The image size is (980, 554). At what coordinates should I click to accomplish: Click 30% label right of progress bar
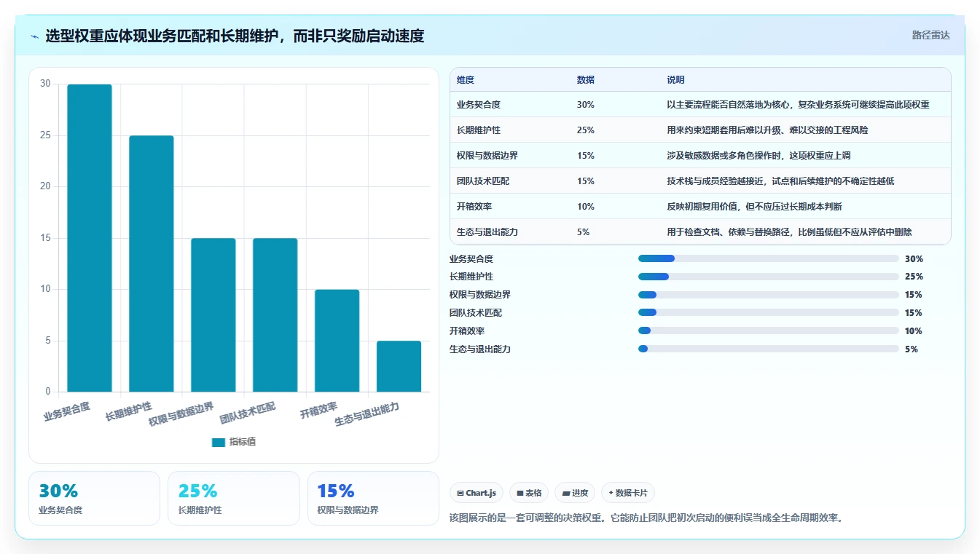point(914,258)
